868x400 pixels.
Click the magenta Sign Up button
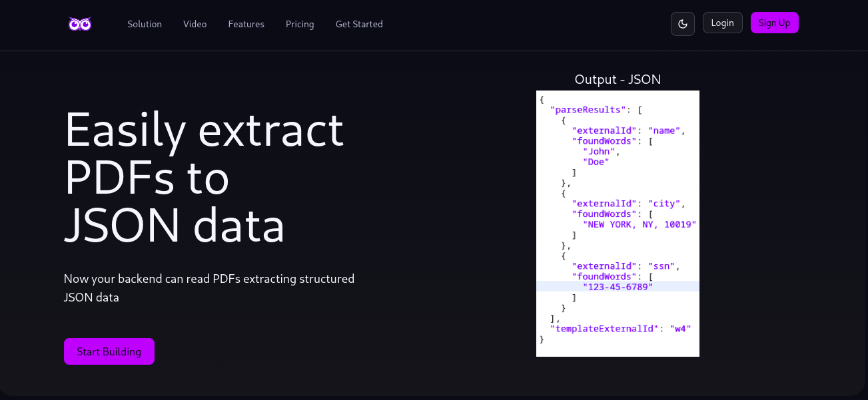click(x=774, y=22)
